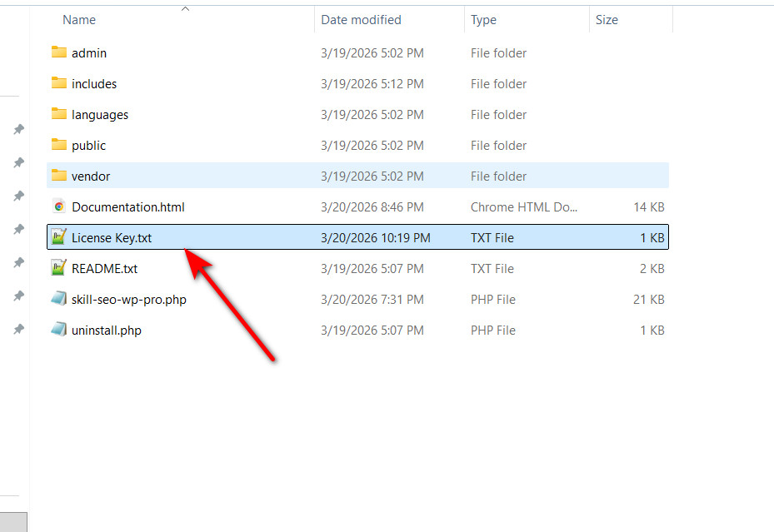Click the uninstall.php file icon
Image resolution: width=774 pixels, height=532 pixels.
click(x=58, y=330)
